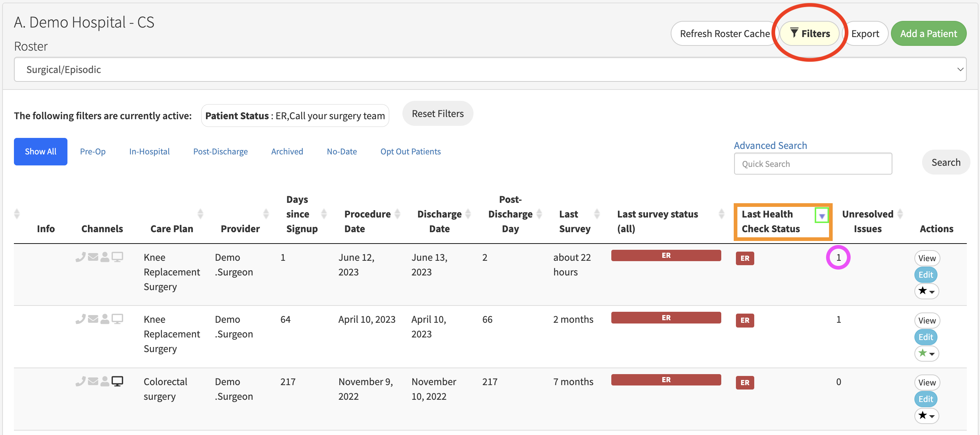Viewport: 980px width, 435px height.
Task: Click green star icon on second row
Action: (x=922, y=353)
